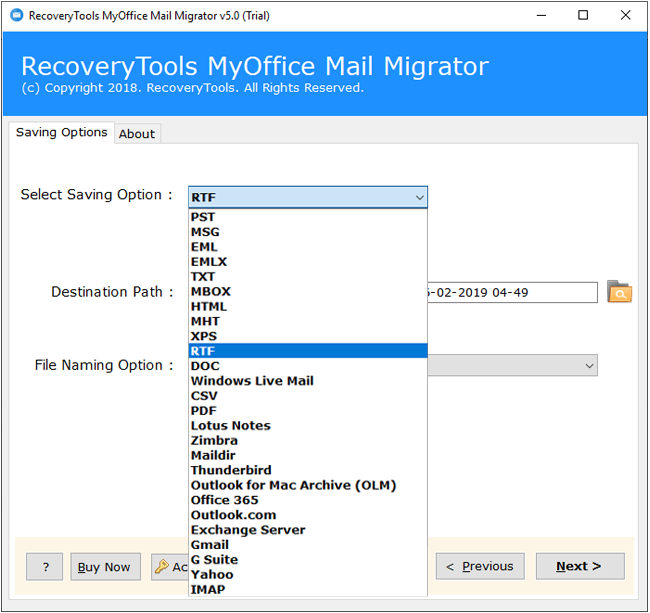
Task: Select Lotus Notes entry
Action: tap(308, 426)
